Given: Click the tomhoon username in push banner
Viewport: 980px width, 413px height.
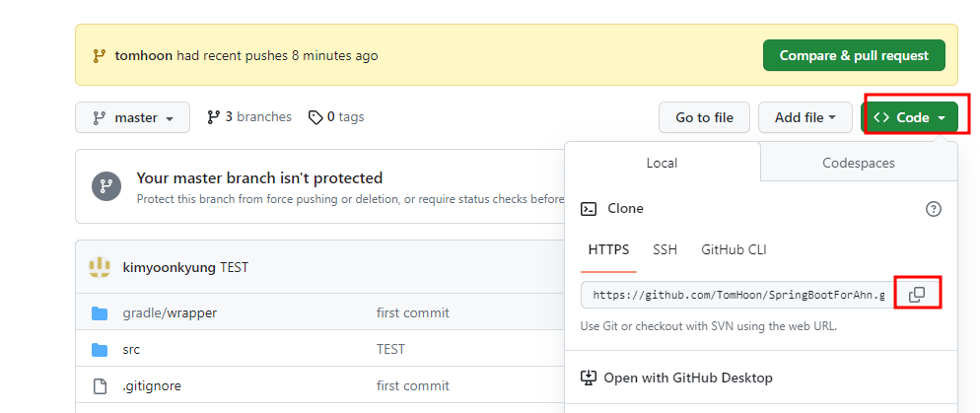Looking at the screenshot, I should (144, 55).
